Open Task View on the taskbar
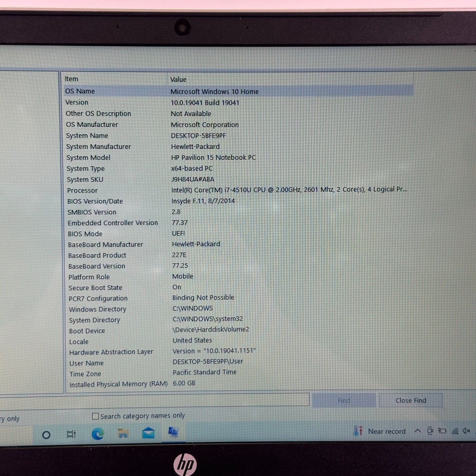The width and height of the screenshot is (476, 476). 71,434
